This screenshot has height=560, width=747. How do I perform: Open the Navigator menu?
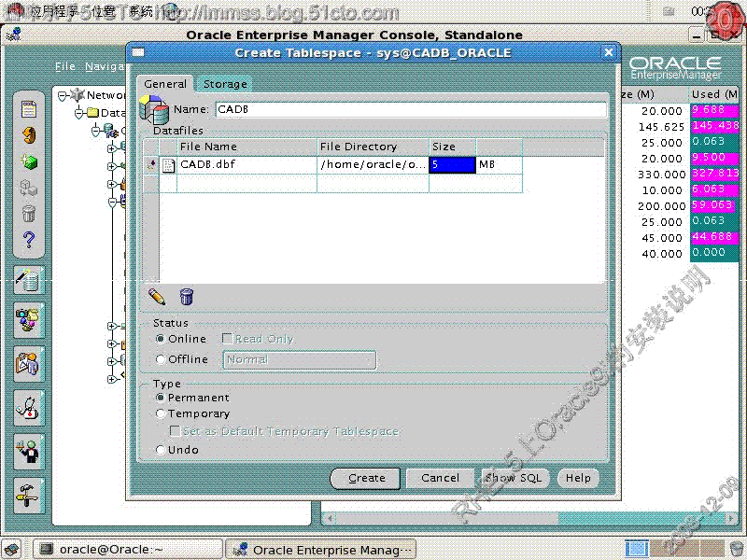point(106,66)
